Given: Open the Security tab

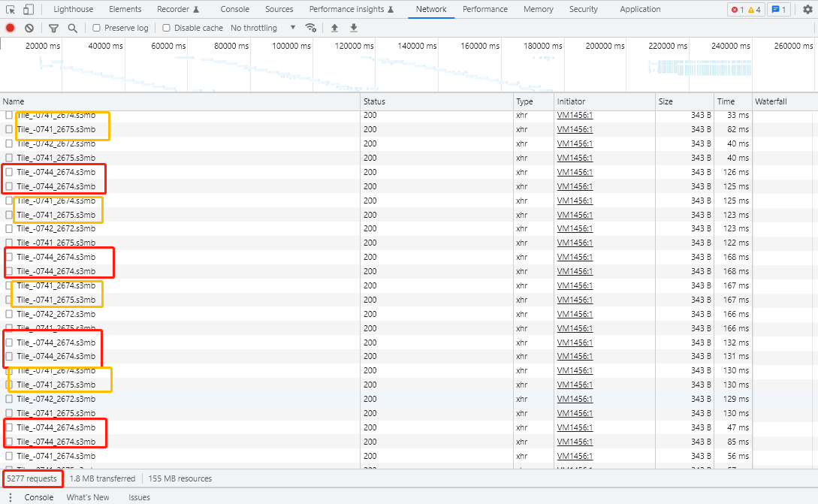Looking at the screenshot, I should pos(583,10).
